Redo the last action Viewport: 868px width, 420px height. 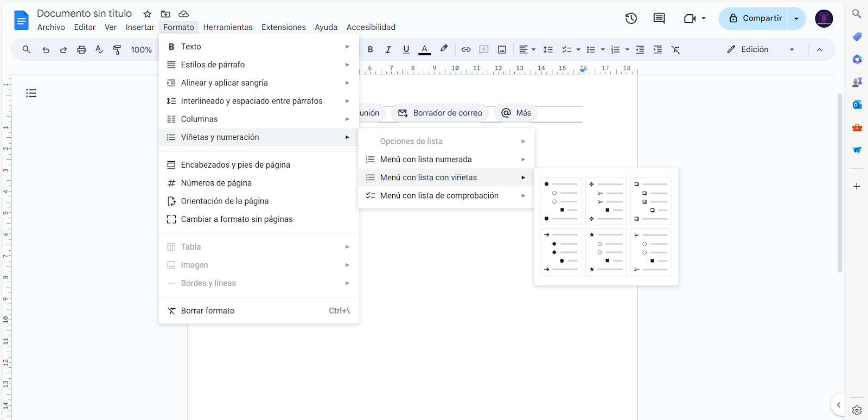point(63,49)
